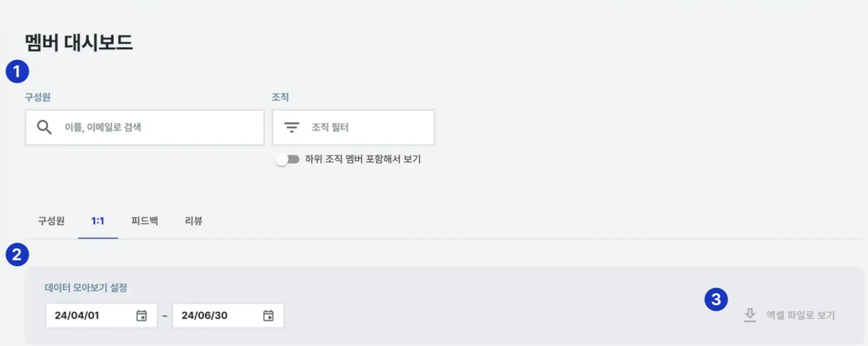This screenshot has height=346, width=868.
Task: Click 엑셀 파일로 보기 button
Action: click(789, 315)
